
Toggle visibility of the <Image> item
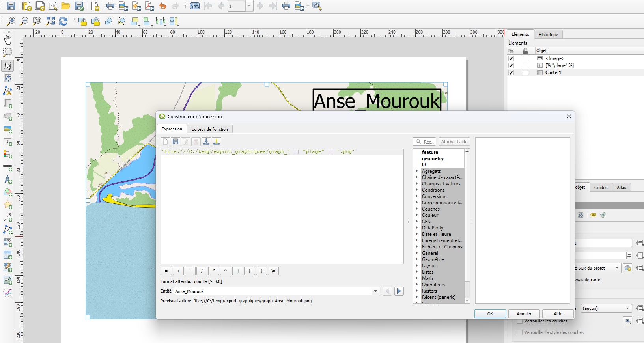click(x=511, y=58)
